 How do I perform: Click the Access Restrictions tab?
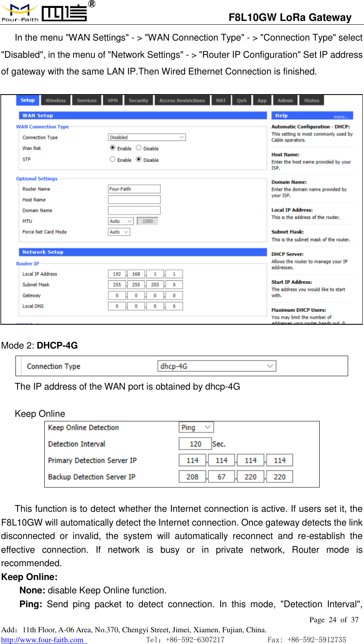[182, 100]
